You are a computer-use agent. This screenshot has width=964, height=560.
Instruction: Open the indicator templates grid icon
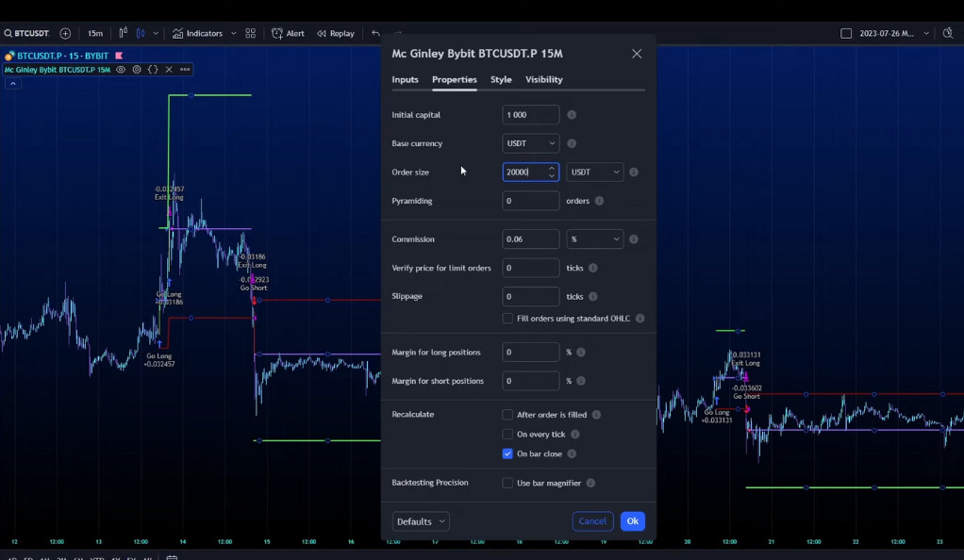(250, 33)
